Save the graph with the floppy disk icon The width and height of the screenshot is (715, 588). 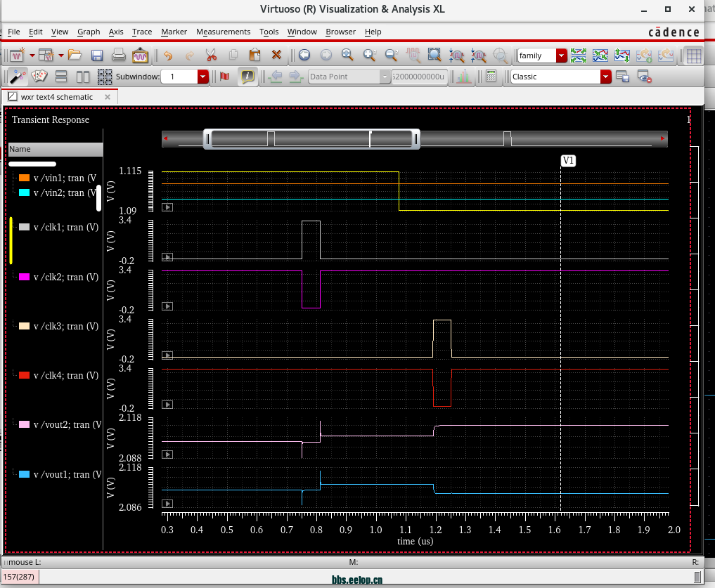[x=97, y=55]
